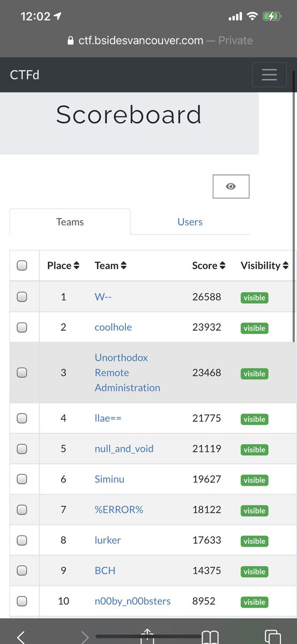Open Unorthodox Remote Administration team page
The image size is (297, 644).
128,372
